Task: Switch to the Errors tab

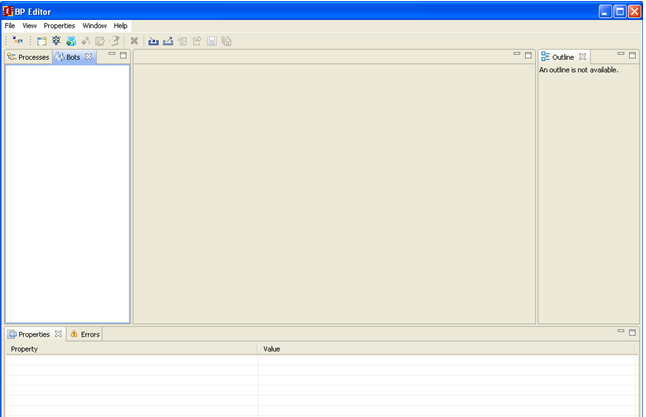Action: tap(85, 334)
